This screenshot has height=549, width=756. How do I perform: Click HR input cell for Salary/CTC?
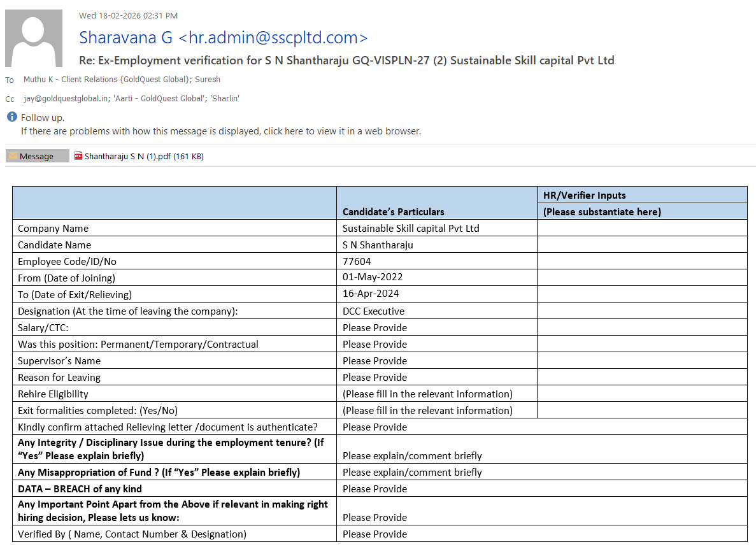pos(642,328)
